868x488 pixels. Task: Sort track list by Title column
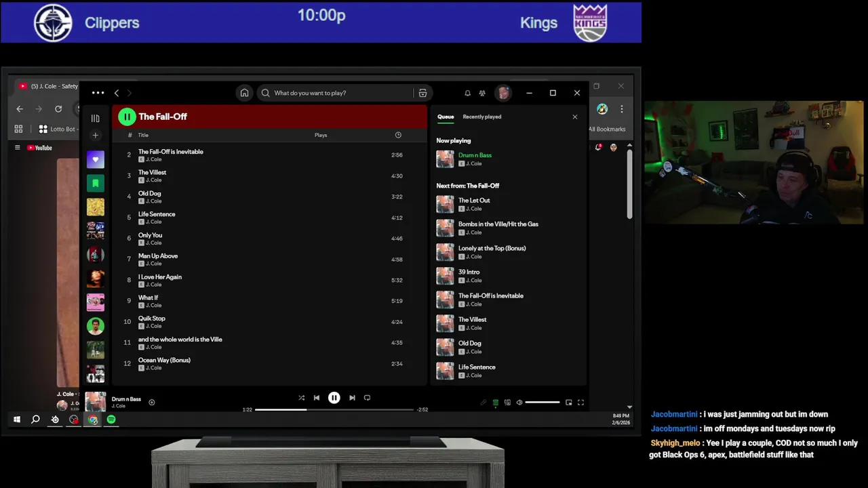[x=143, y=135]
